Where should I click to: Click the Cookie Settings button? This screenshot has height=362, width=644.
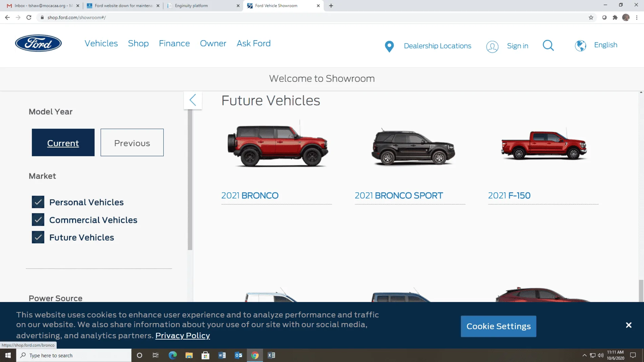[498, 326]
